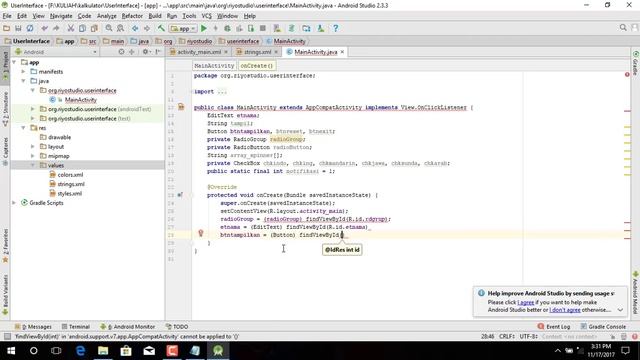The height and width of the screenshot is (360, 640).
Task: Expand the notification balloon chevron
Action: [620, 310]
